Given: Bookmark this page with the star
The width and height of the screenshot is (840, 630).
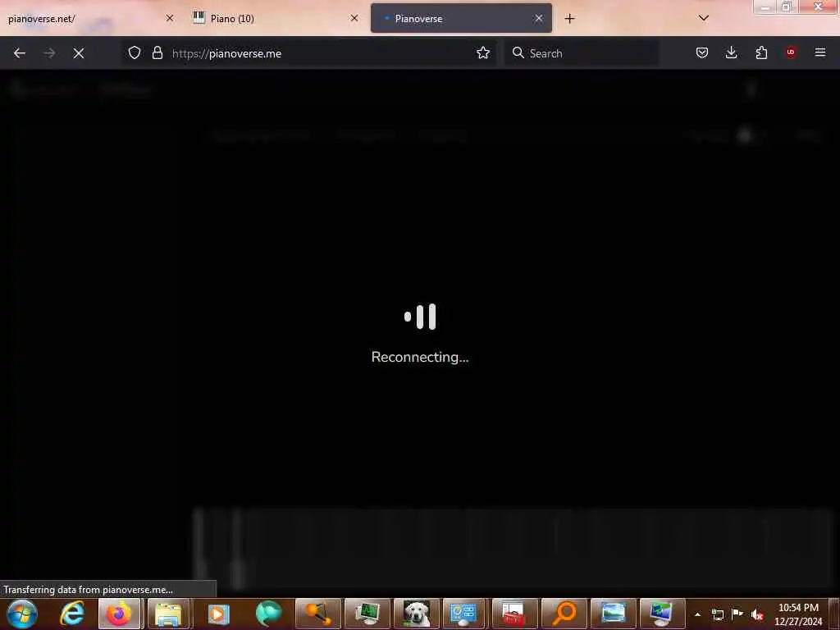Looking at the screenshot, I should pos(483,52).
